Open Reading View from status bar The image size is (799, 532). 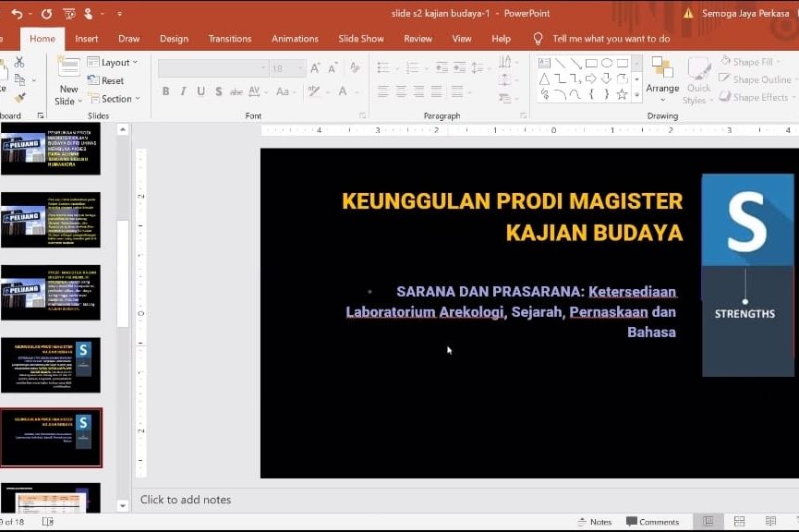(x=769, y=522)
